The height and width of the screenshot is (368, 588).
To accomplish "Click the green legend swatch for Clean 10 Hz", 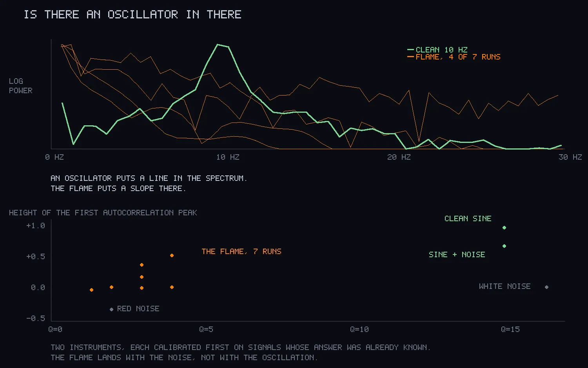I will coord(410,50).
